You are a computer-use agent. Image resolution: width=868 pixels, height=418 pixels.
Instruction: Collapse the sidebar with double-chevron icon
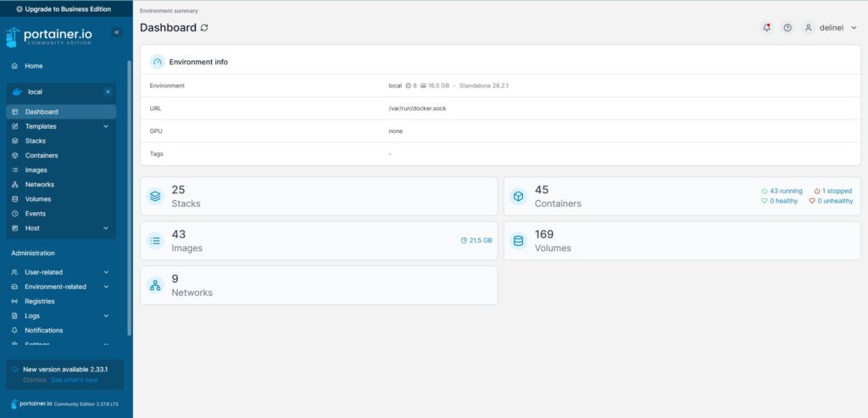pyautogui.click(x=117, y=32)
